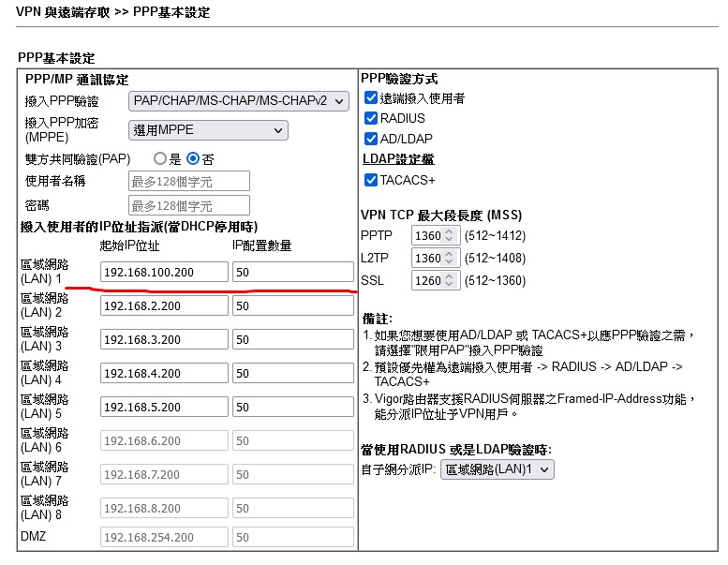Image resolution: width=728 pixels, height=565 pixels.
Task: Click the 使用者名稱 input field
Action: (188, 181)
